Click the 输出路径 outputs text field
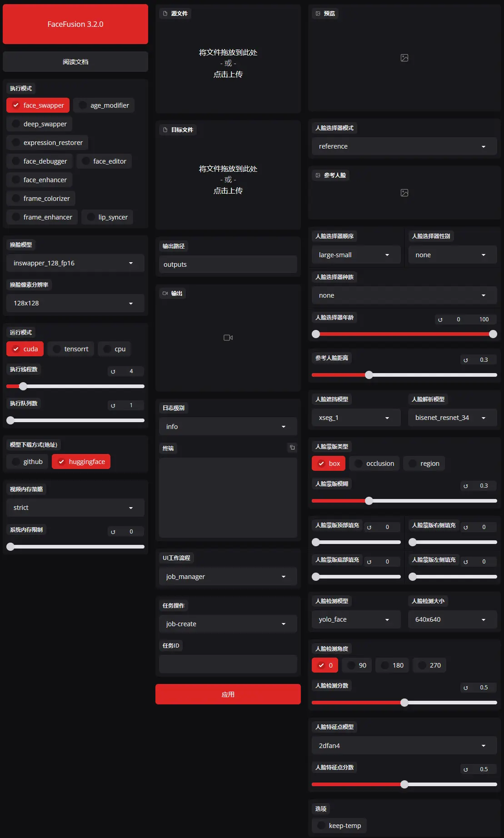Viewport: 504px width, 838px height. point(228,264)
